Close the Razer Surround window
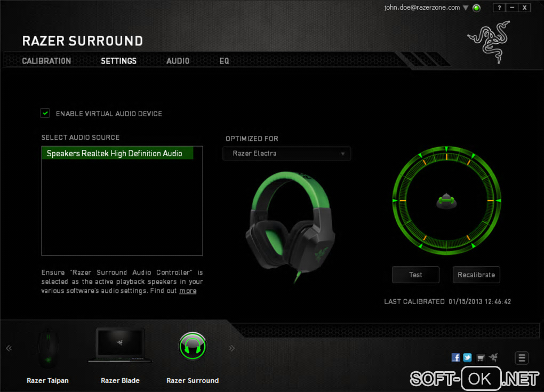The image size is (544, 392). coord(525,7)
